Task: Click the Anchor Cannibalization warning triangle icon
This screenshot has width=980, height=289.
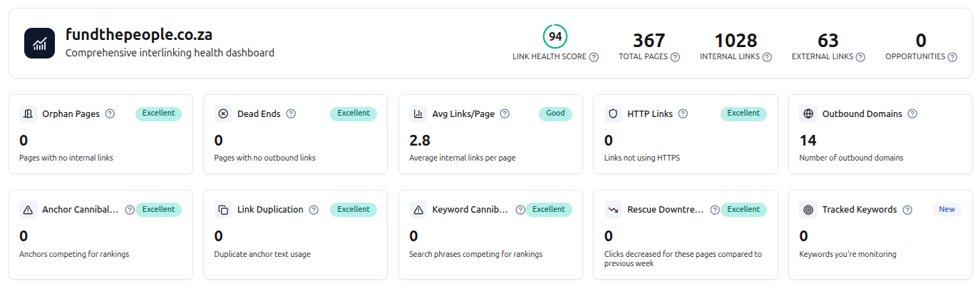Action: click(28, 210)
